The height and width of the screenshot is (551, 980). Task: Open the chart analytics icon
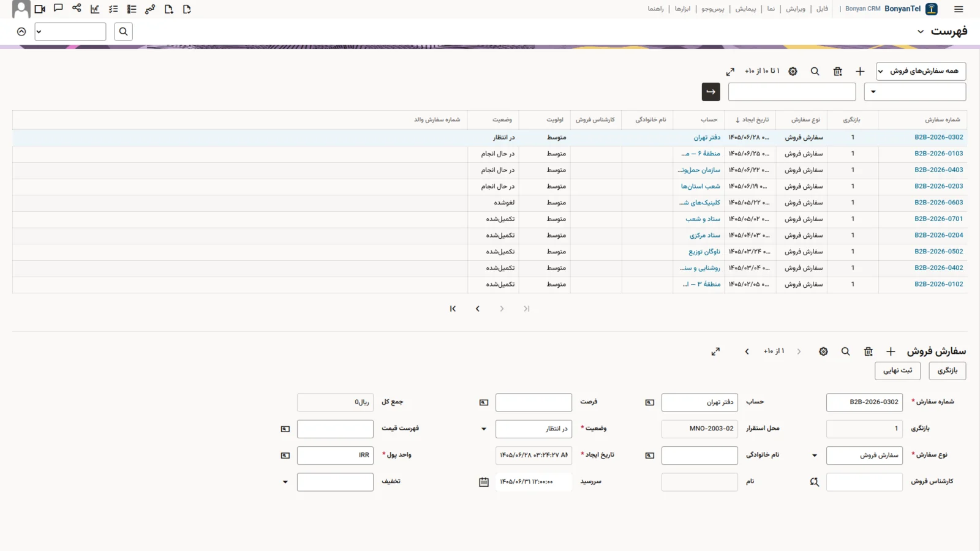(x=95, y=9)
